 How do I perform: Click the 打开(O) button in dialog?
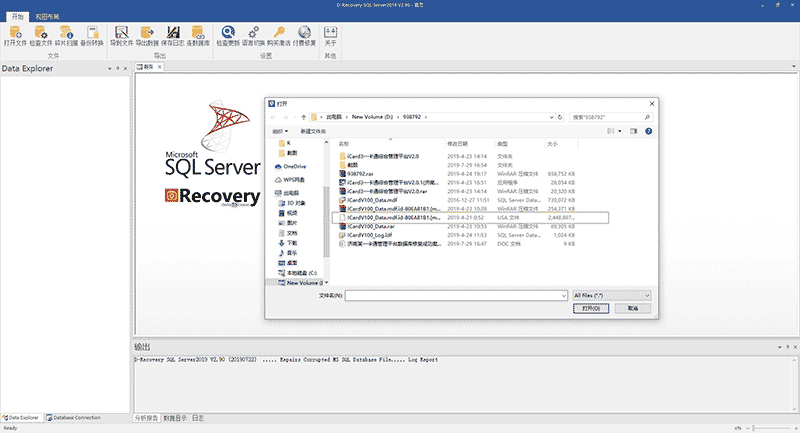point(591,309)
